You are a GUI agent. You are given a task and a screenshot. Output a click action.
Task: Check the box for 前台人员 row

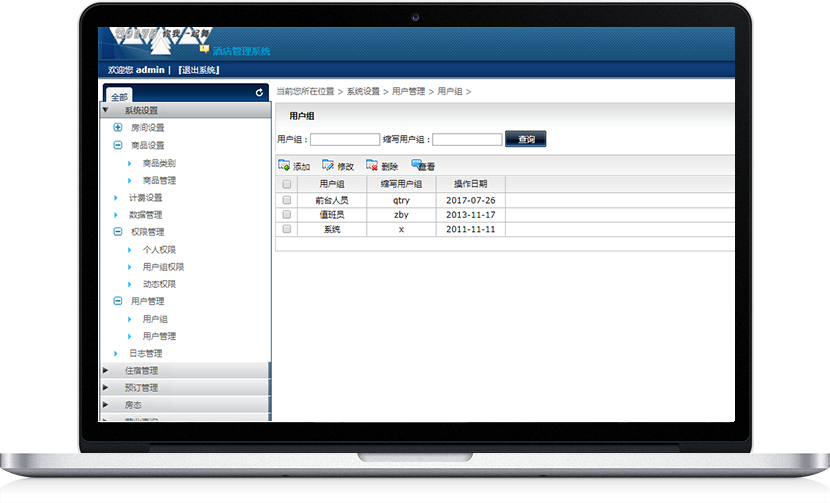point(287,200)
